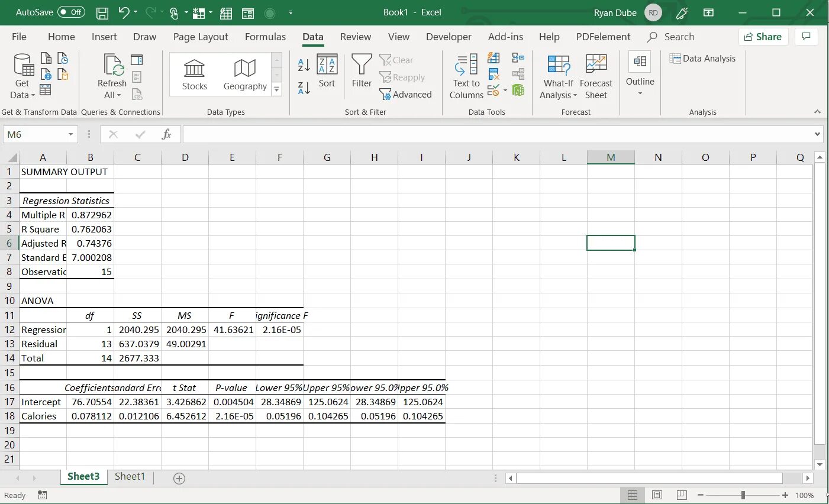The width and height of the screenshot is (829, 504).
Task: Expand the Data Types gallery
Action: coord(276,90)
